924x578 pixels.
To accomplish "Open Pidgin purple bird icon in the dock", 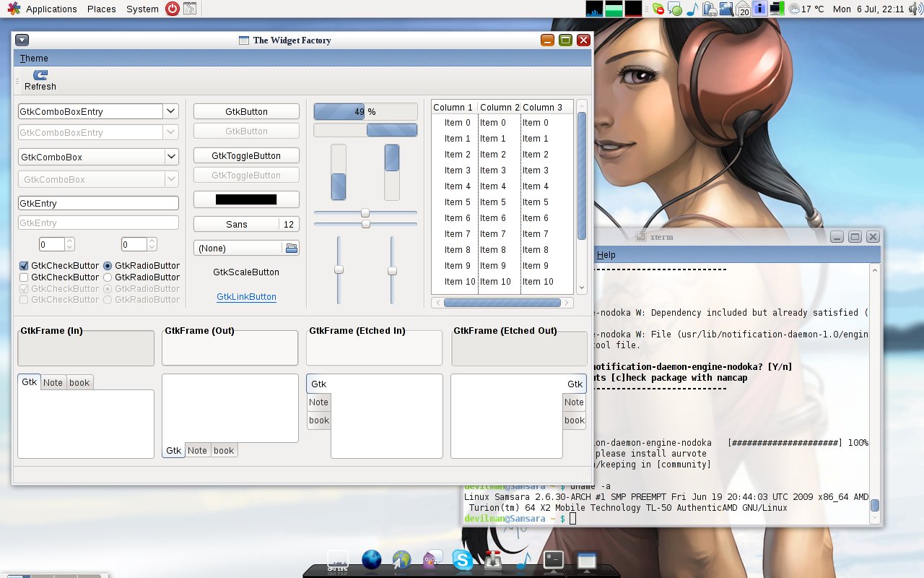I will click(x=432, y=560).
